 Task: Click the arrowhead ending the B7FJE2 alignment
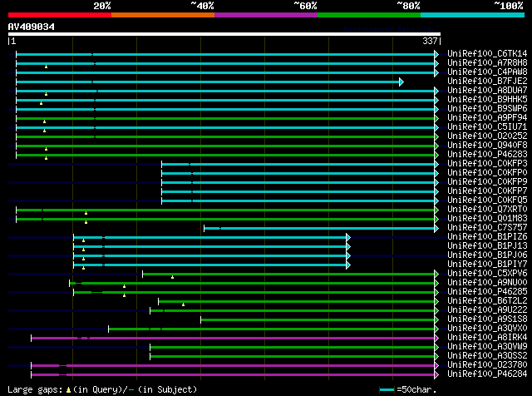coord(401,82)
